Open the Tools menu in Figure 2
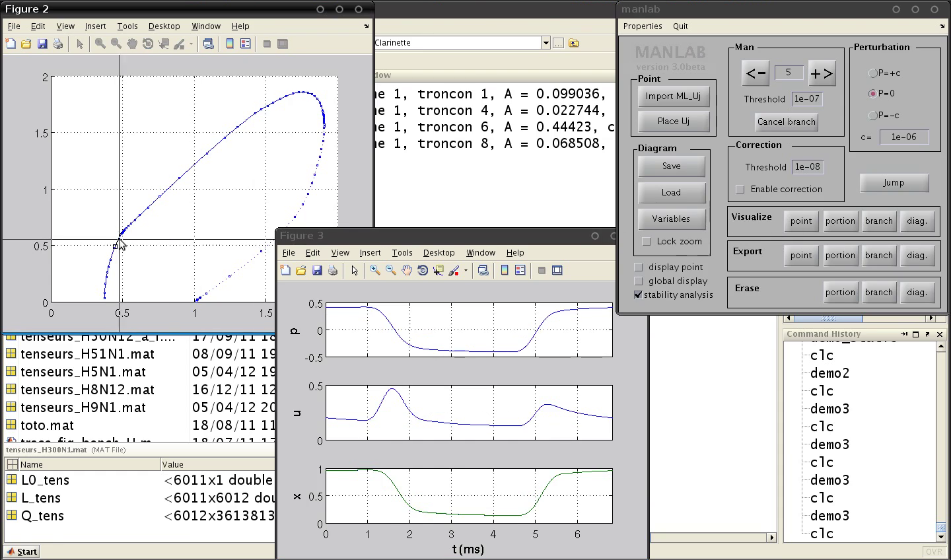The image size is (951, 560). coord(127,26)
